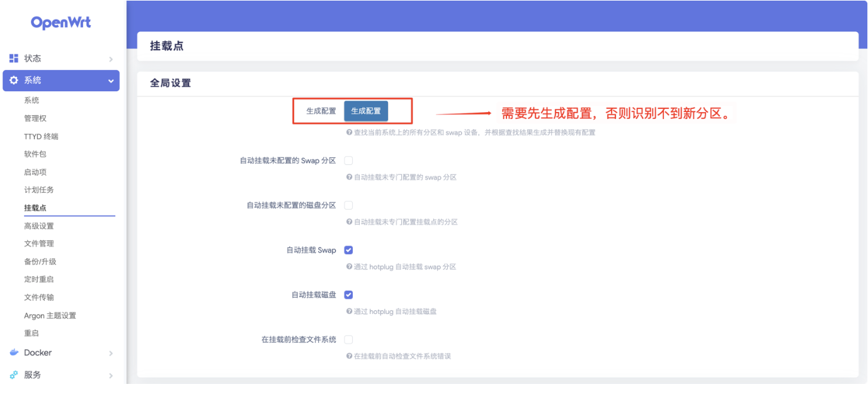
Task: Collapse the 系统 menu chevron
Action: pos(111,81)
